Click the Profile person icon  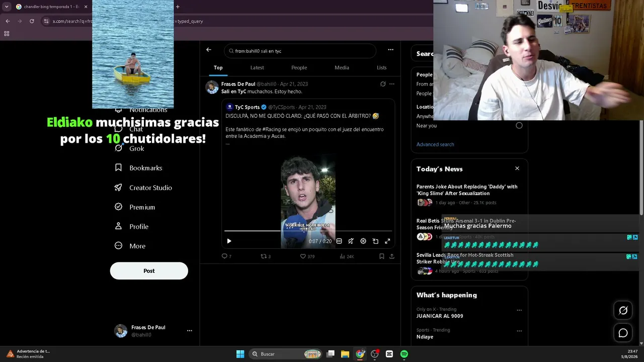pos(118,226)
